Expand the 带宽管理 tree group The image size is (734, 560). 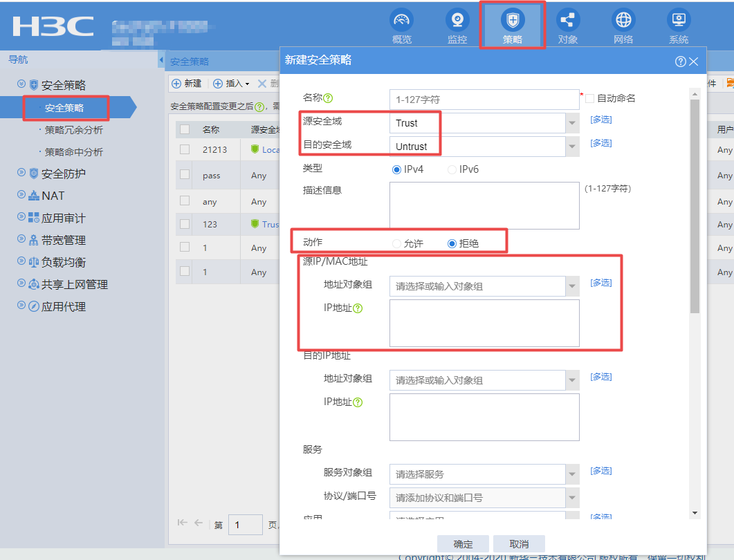pyautogui.click(x=21, y=239)
